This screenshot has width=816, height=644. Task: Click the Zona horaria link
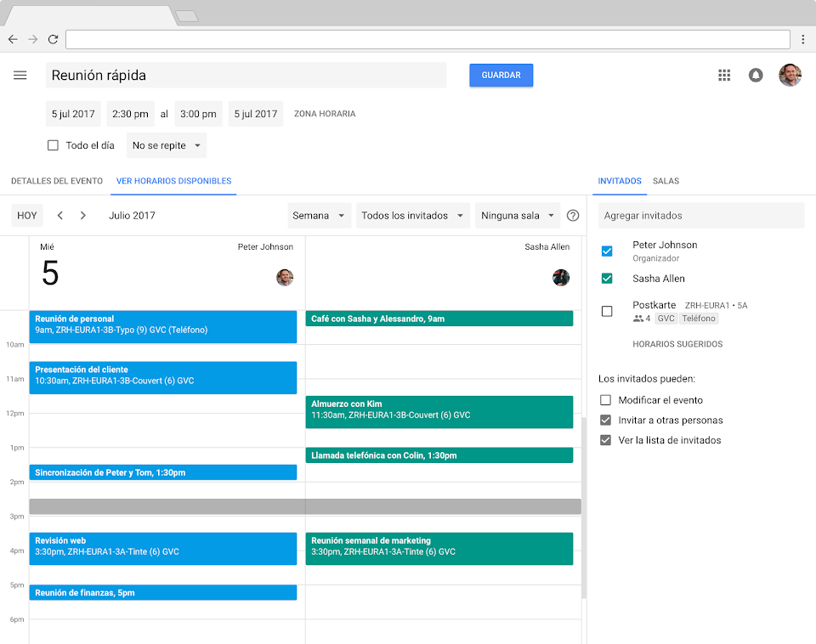[x=325, y=114]
